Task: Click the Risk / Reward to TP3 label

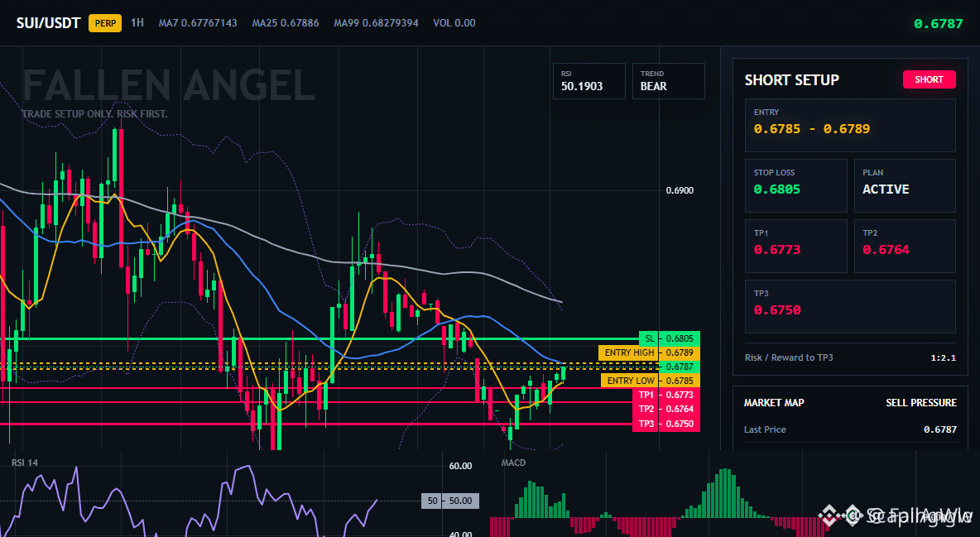Action: coord(789,357)
